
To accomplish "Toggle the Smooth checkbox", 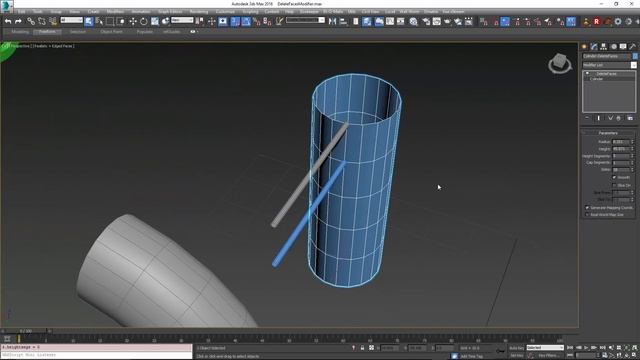I will [x=614, y=178].
